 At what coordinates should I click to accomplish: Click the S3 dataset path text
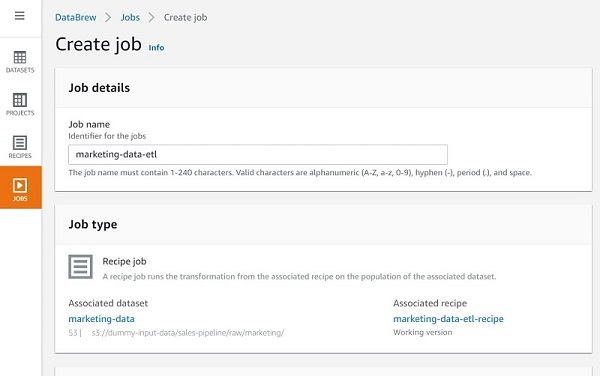click(188, 333)
